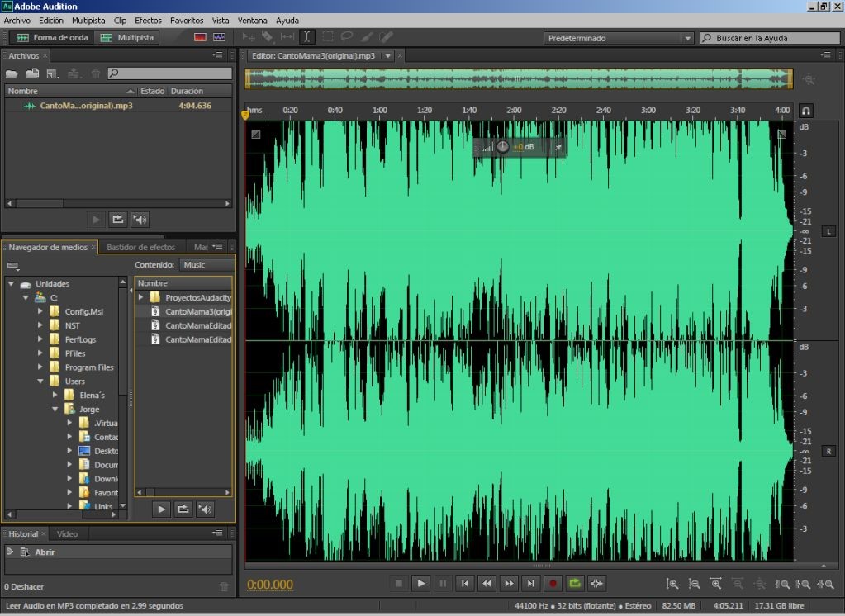The width and height of the screenshot is (845, 616).
Task: Adjust the volume knob on waveform HUD
Action: point(502,147)
